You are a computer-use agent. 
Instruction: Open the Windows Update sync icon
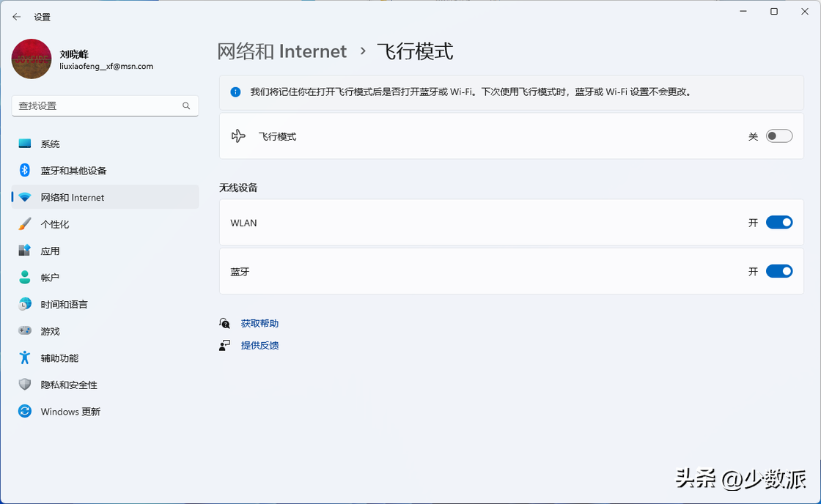click(x=25, y=412)
